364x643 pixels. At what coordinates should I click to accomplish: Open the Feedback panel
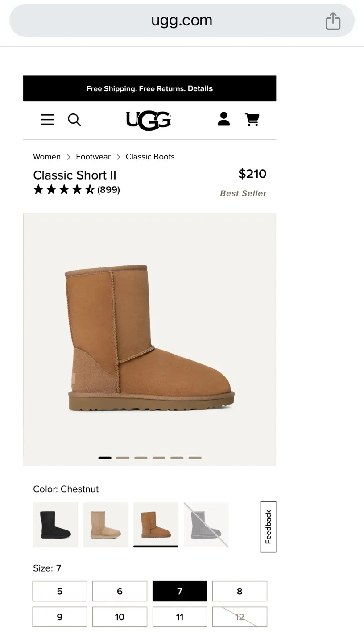click(x=268, y=527)
